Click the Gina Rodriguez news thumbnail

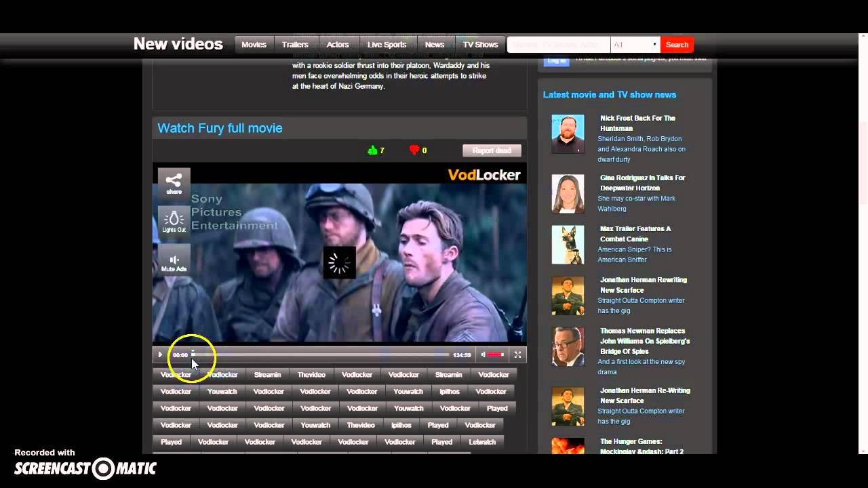[568, 194]
